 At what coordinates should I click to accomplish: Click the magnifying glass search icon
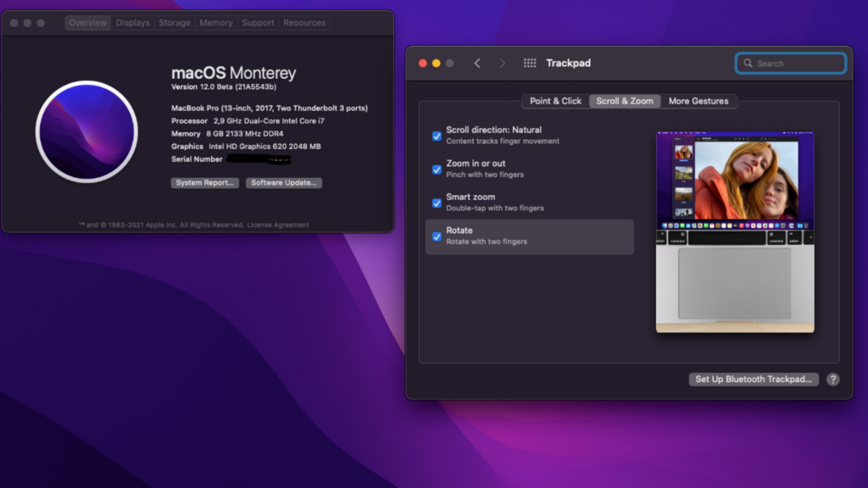[x=748, y=64]
